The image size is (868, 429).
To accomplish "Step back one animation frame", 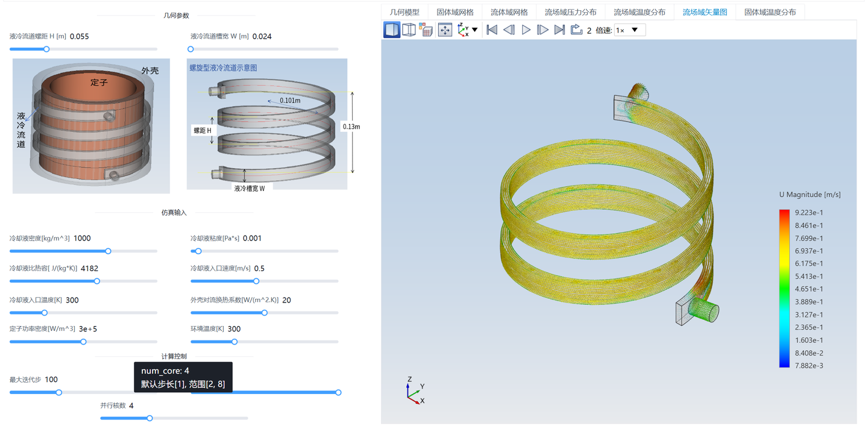I will [509, 30].
